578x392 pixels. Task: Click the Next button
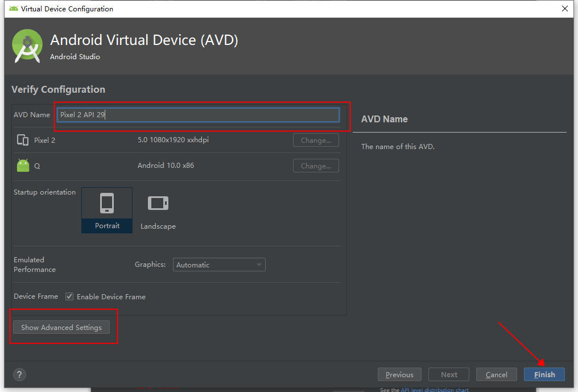click(x=449, y=375)
